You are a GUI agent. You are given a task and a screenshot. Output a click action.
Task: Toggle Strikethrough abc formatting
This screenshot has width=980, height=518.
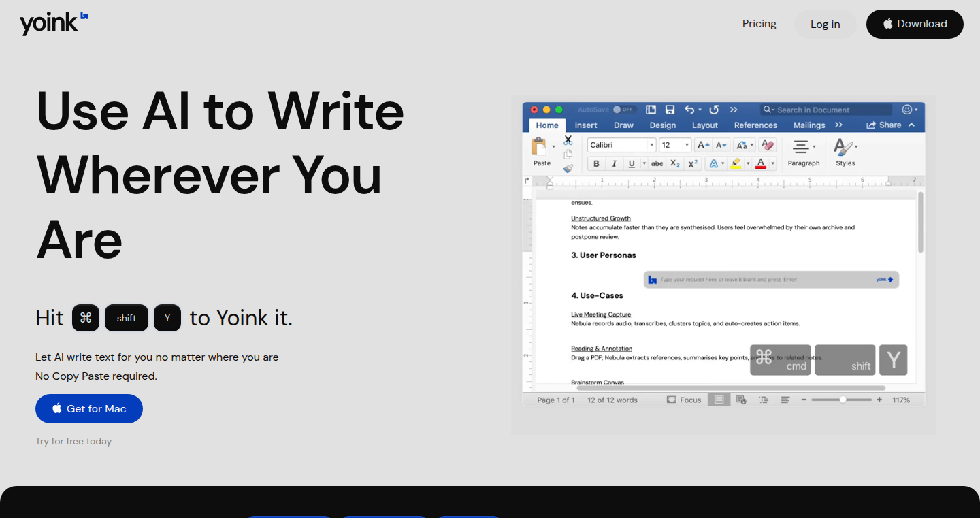657,163
